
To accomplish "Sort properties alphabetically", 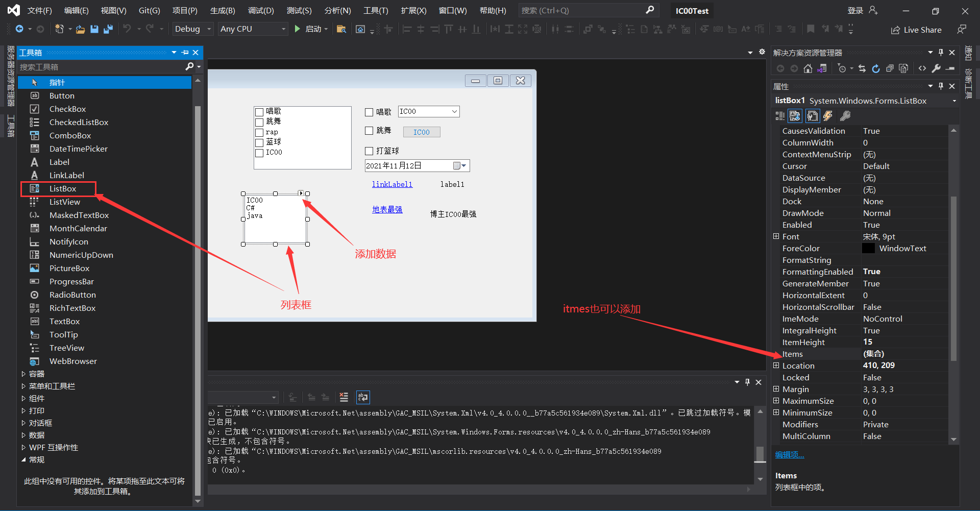I will coord(795,116).
